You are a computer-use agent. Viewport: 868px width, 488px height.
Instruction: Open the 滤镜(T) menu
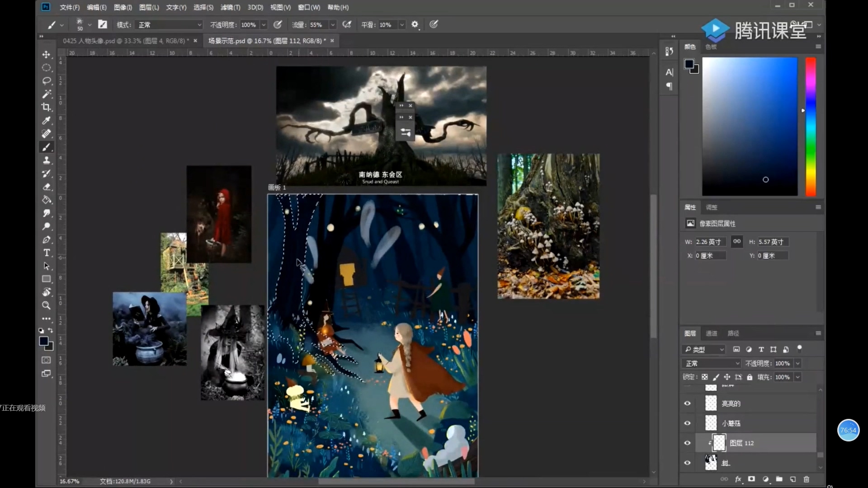[230, 7]
